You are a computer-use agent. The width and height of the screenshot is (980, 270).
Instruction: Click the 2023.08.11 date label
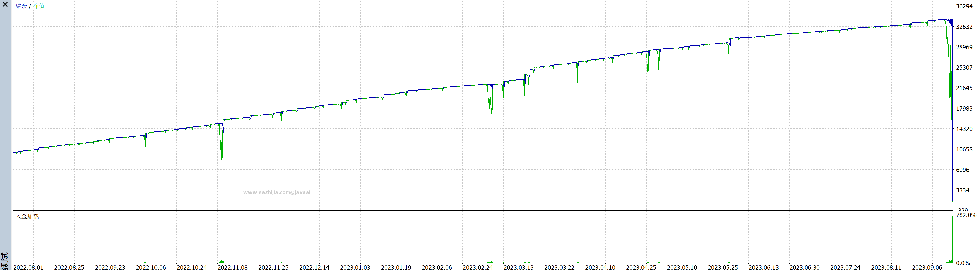point(886,268)
